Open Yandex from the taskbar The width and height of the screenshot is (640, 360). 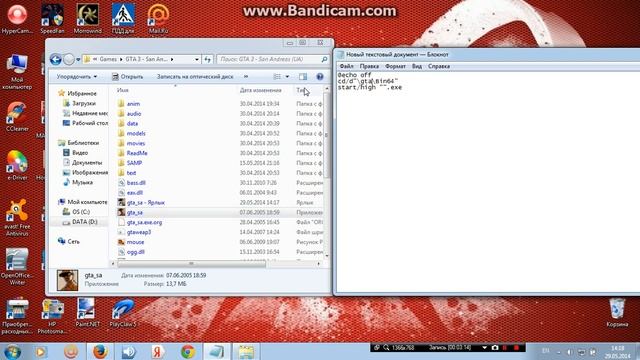[x=158, y=351]
